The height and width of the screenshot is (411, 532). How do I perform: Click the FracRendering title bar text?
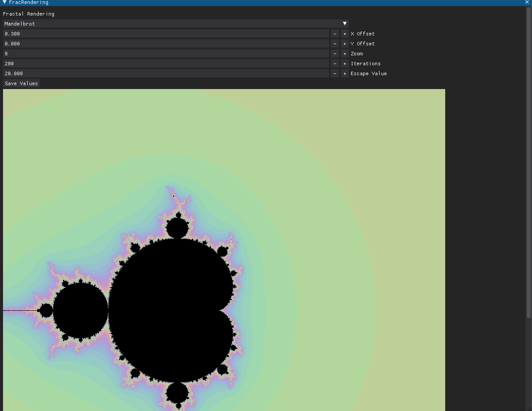pyautogui.click(x=28, y=2)
